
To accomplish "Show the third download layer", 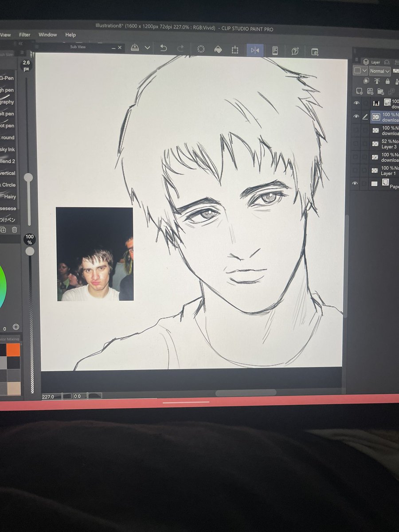I will pyautogui.click(x=356, y=130).
